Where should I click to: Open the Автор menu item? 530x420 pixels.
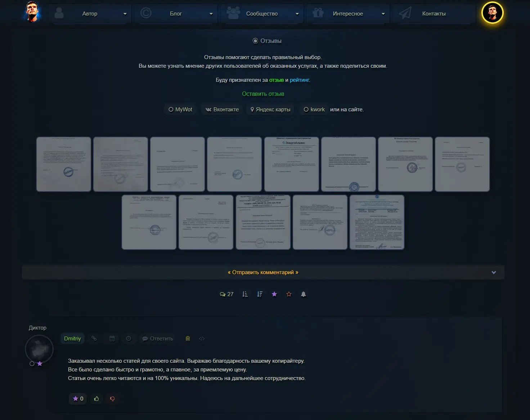click(x=90, y=14)
